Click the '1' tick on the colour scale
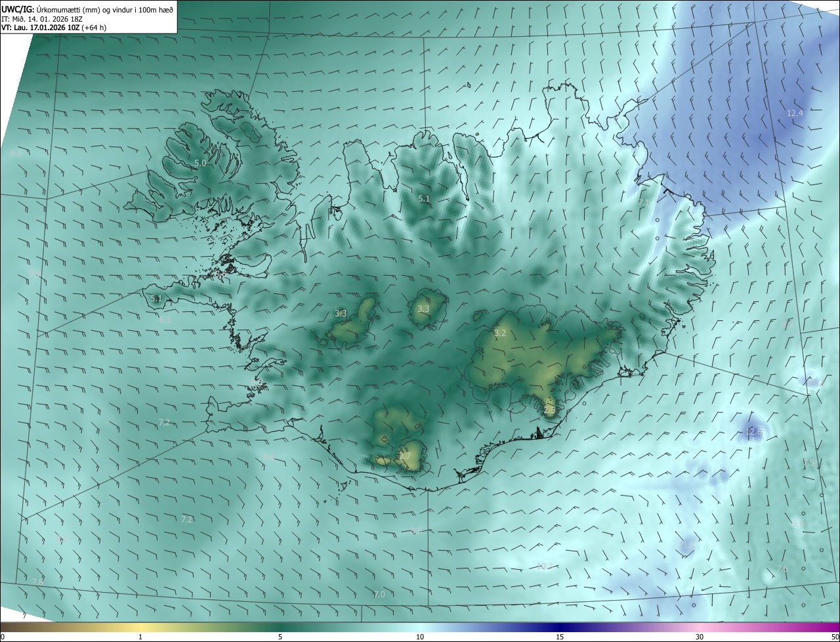Viewport: 840px width, 642px height. (140, 637)
